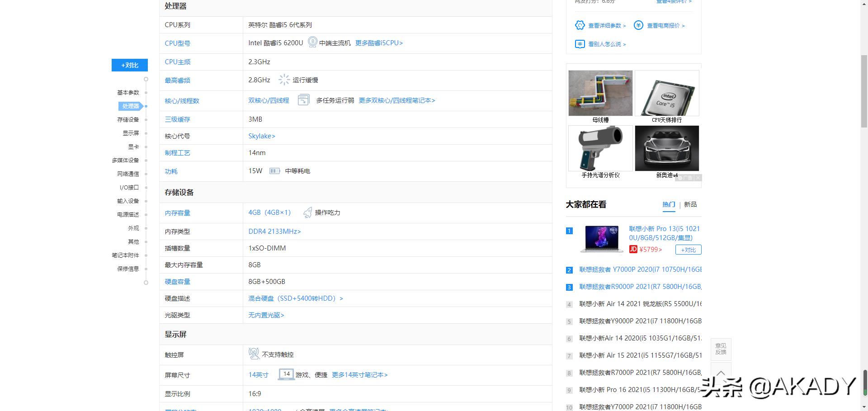Select the 热门 tab in 大家都在看
Screen dimensions: 868x411
click(669, 204)
